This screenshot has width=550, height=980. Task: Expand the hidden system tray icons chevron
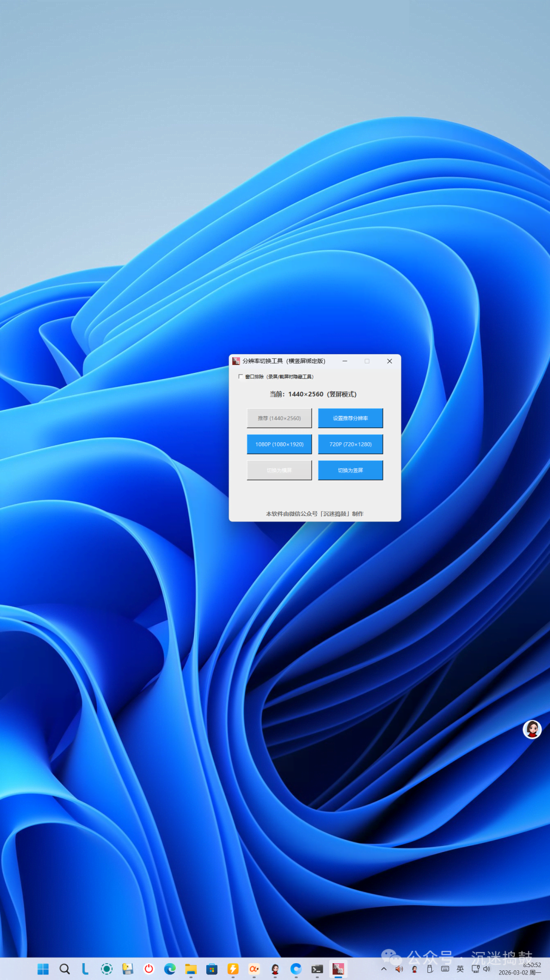pos(384,969)
